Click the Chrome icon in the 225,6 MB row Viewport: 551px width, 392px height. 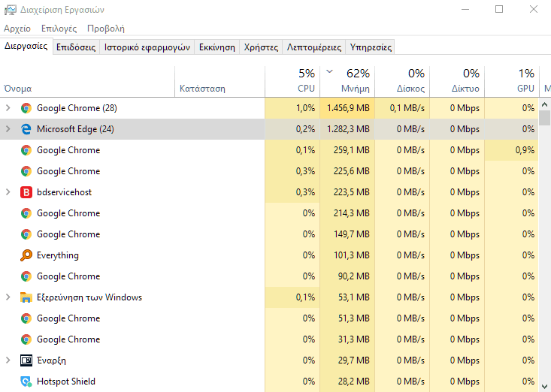coord(26,171)
